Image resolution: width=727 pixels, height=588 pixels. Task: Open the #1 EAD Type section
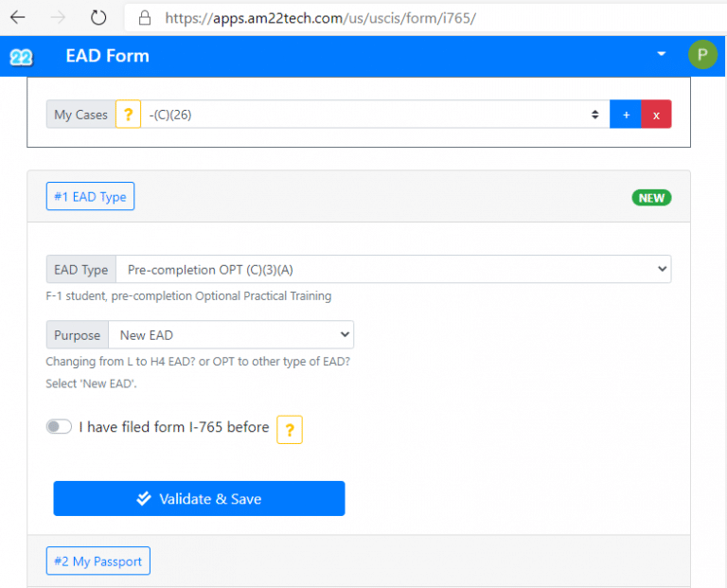pos(91,196)
